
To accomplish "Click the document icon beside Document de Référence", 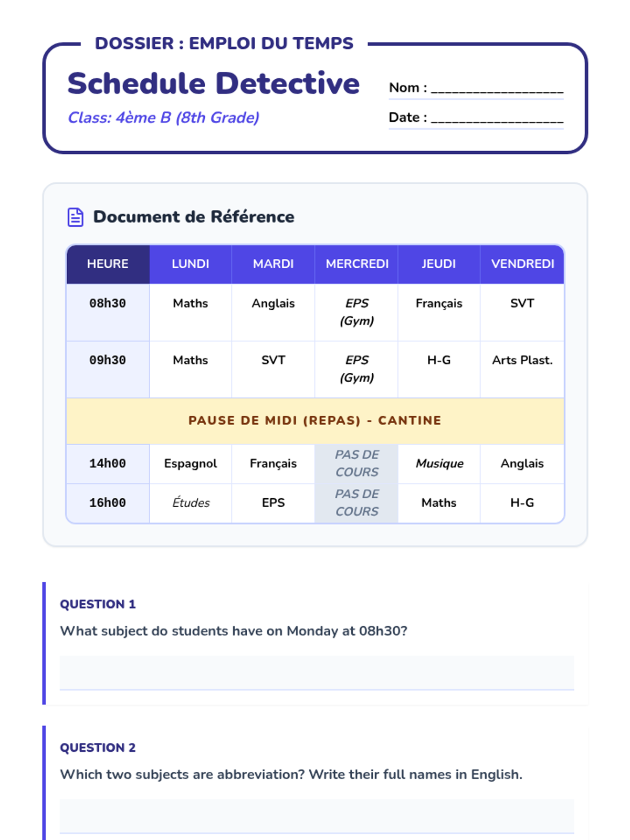I will pyautogui.click(x=76, y=217).
